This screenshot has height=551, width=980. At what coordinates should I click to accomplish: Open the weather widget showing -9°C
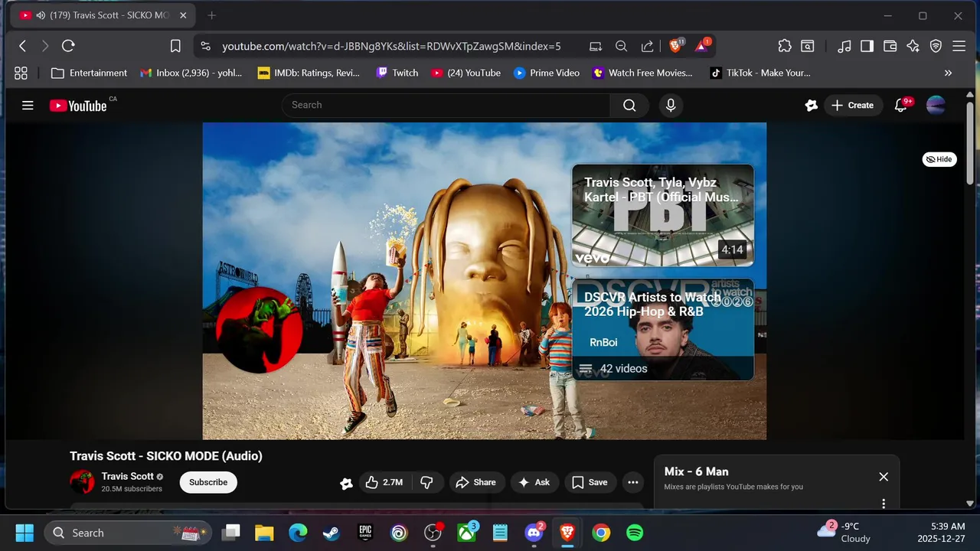[x=844, y=533]
